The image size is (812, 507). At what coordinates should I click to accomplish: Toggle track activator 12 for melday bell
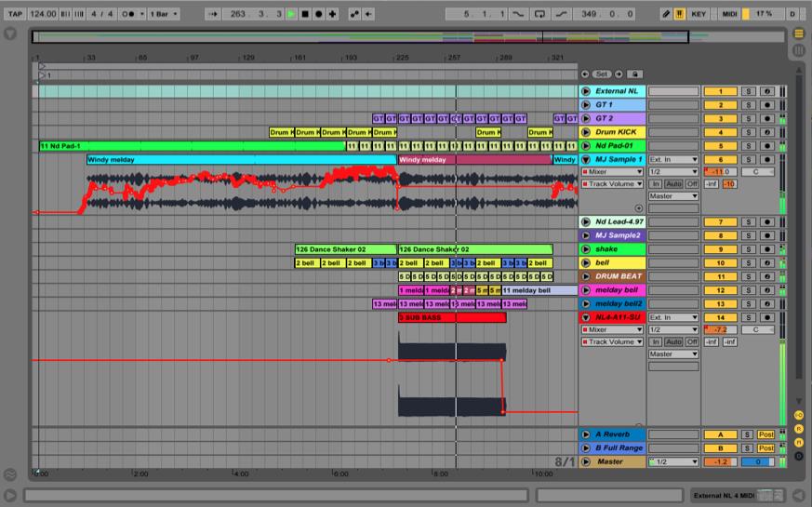(720, 290)
